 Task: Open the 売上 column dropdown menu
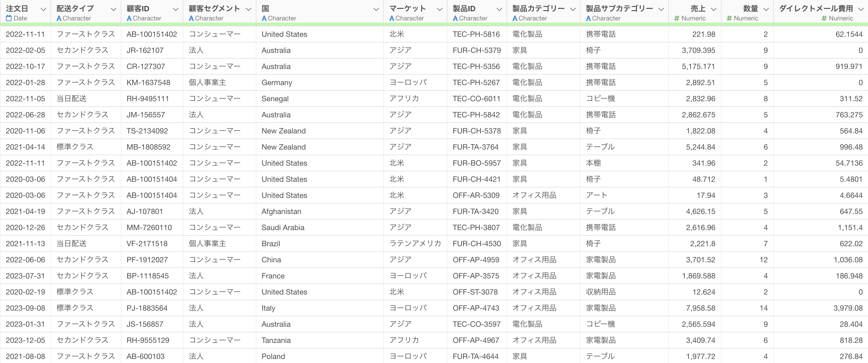click(x=714, y=9)
